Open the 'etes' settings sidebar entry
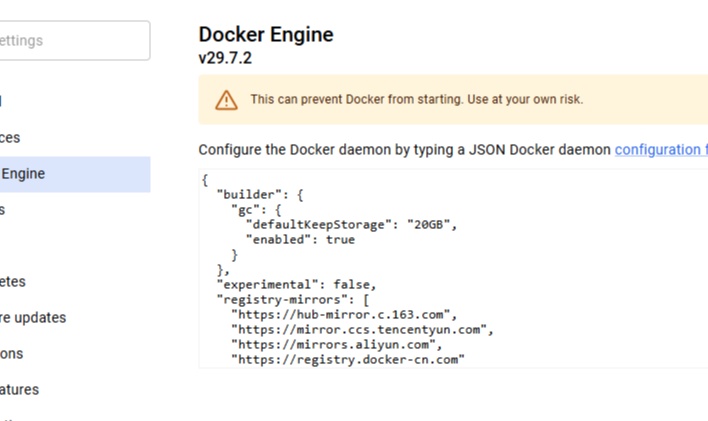Viewport: 708px width, 421px height. (x=13, y=282)
